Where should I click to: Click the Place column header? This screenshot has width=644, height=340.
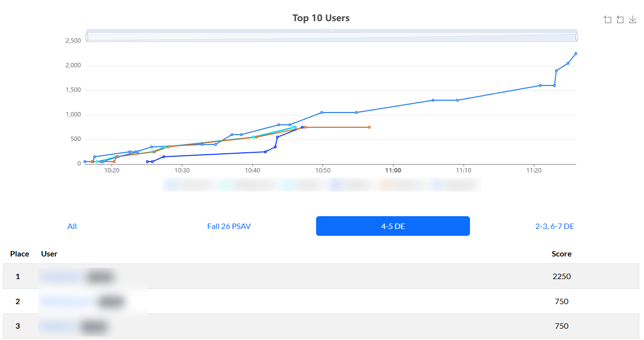pos(20,254)
